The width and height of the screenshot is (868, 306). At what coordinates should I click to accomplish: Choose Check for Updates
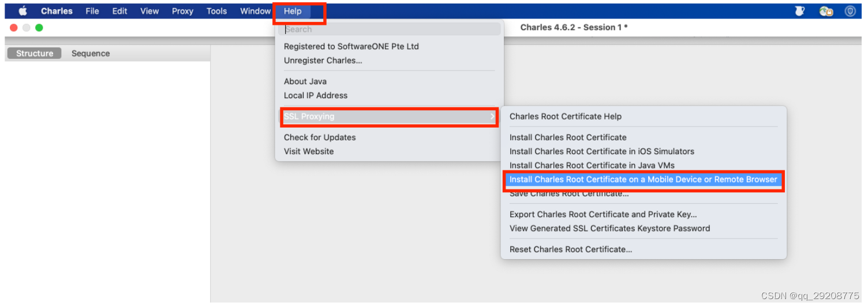pos(320,137)
